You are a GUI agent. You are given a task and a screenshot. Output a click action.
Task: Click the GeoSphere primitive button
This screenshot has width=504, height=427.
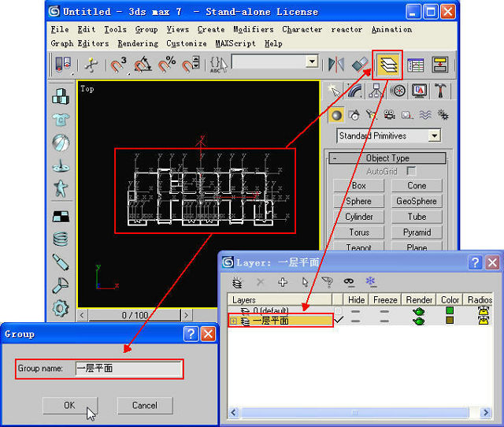(417, 201)
